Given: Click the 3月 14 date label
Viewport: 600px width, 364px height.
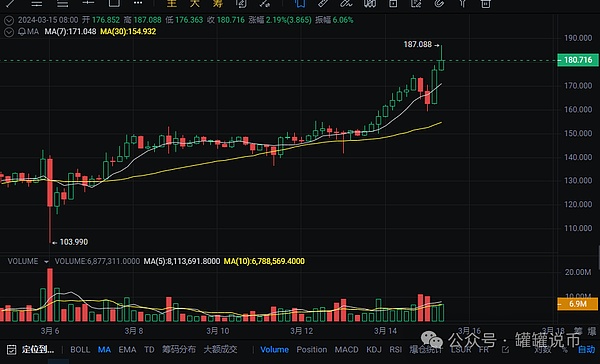Looking at the screenshot, I should point(385,331).
